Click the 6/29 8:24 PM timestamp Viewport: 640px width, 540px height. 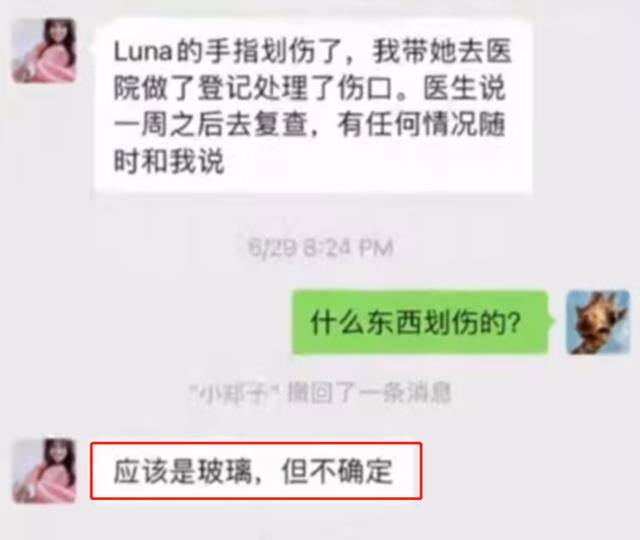[x=321, y=247]
